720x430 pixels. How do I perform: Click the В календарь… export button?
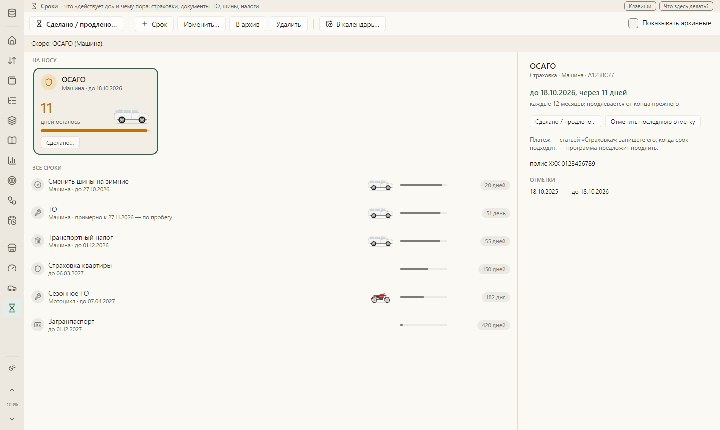click(352, 24)
